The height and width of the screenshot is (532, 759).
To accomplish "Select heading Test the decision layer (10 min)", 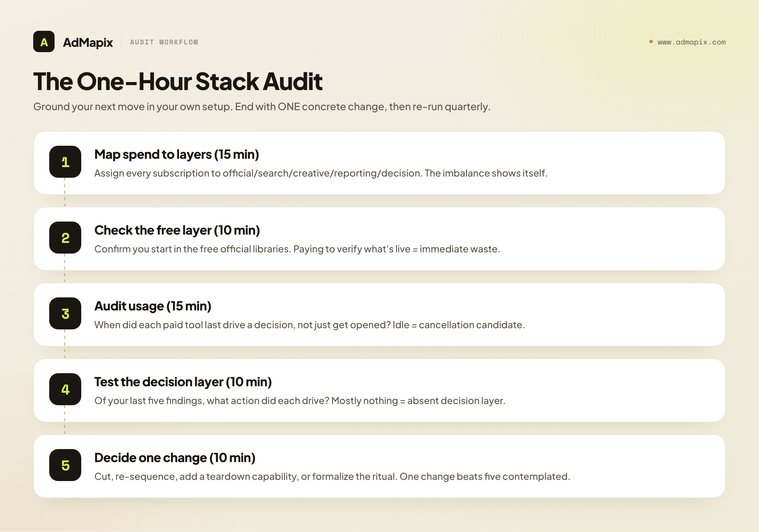I will 183,382.
